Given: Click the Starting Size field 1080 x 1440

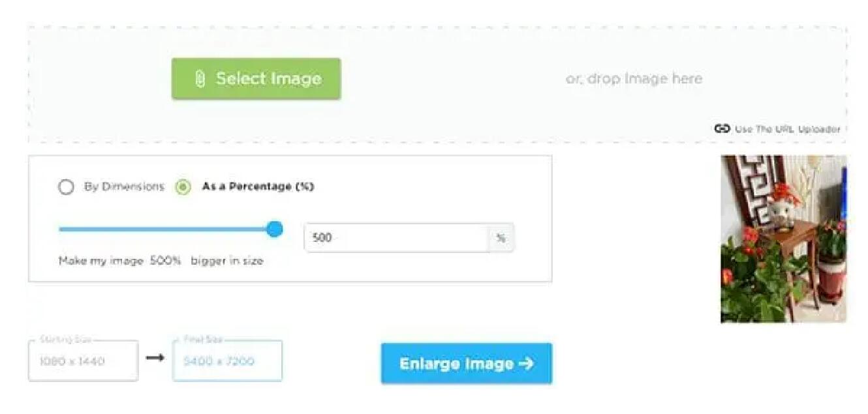Looking at the screenshot, I should pyautogui.click(x=83, y=361).
